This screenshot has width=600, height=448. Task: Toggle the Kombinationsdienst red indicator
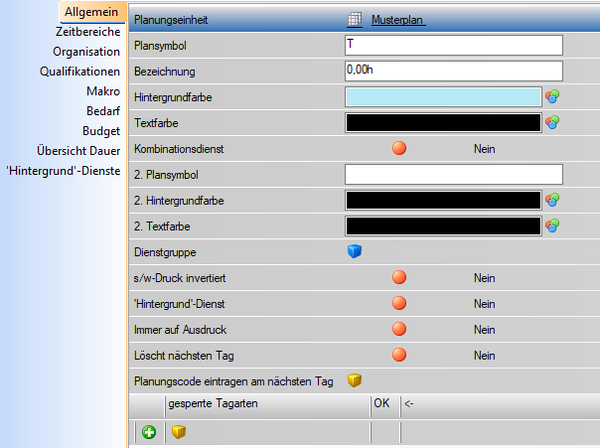(x=400, y=149)
